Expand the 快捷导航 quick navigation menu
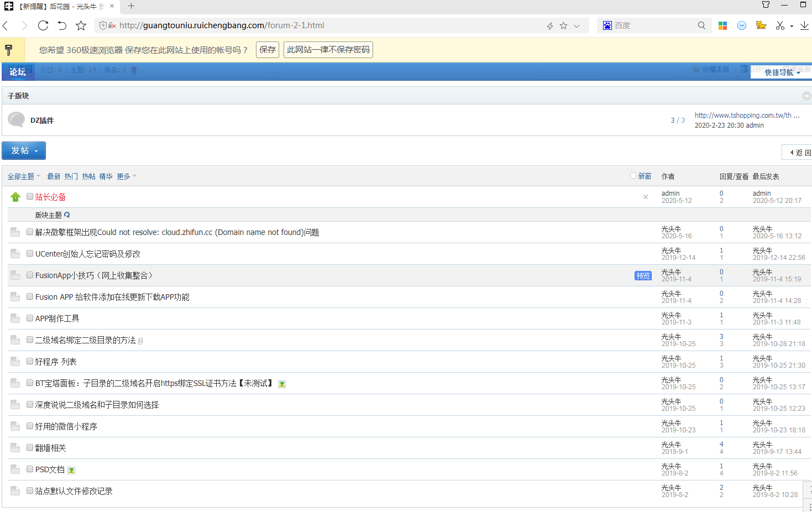This screenshot has height=512, width=812. coord(782,72)
